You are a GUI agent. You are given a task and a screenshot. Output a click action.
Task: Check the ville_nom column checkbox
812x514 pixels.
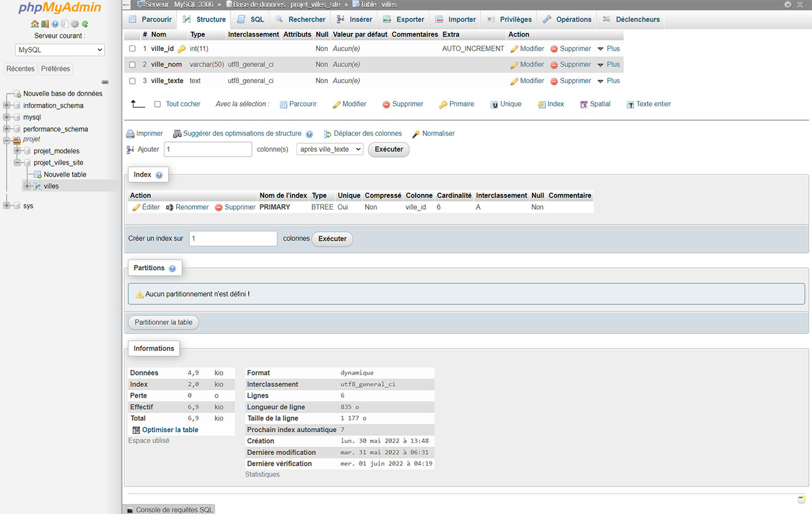click(133, 65)
